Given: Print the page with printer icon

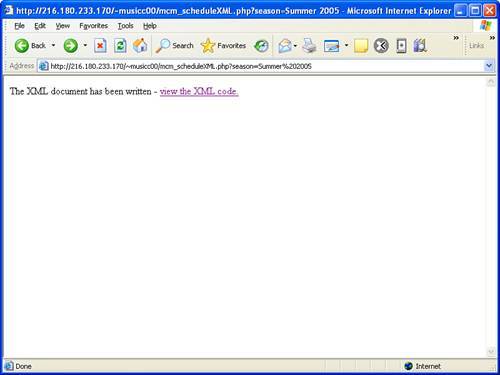Looking at the screenshot, I should tap(309, 46).
